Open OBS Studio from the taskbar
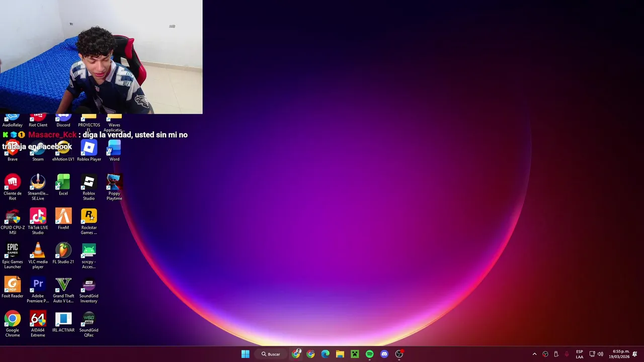The width and height of the screenshot is (644, 362). coord(399,354)
